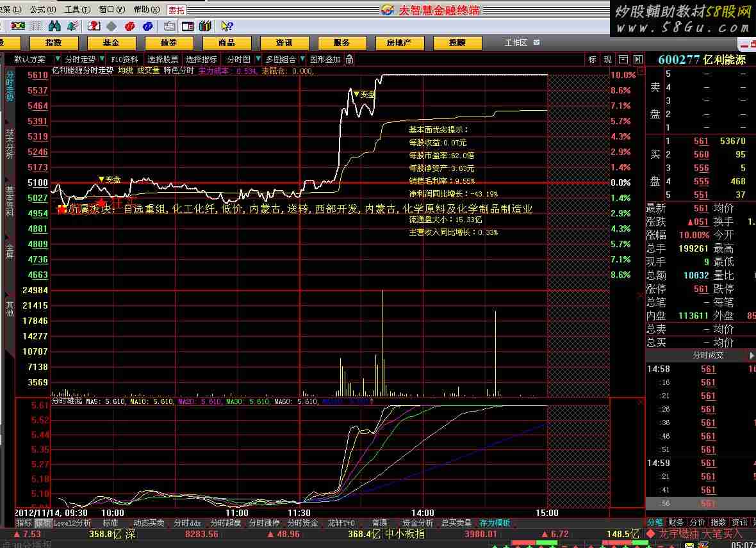Image resolution: width=756 pixels, height=548 pixels.
Task: Click the 标 marker button
Action: point(593,60)
